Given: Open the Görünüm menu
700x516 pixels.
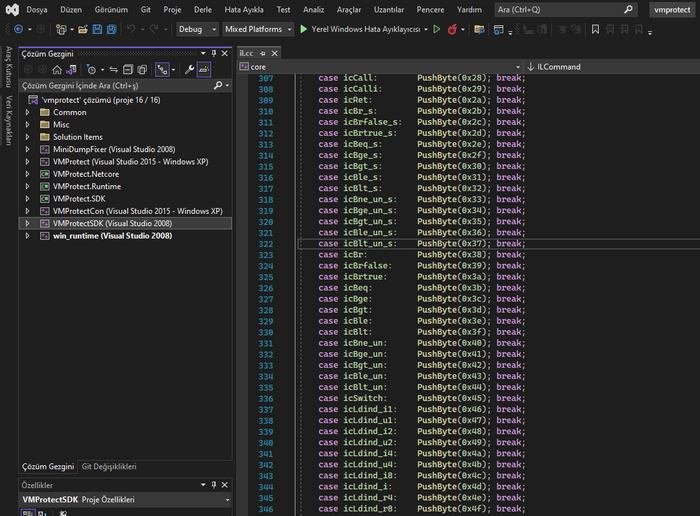Looking at the screenshot, I should pyautogui.click(x=111, y=9).
